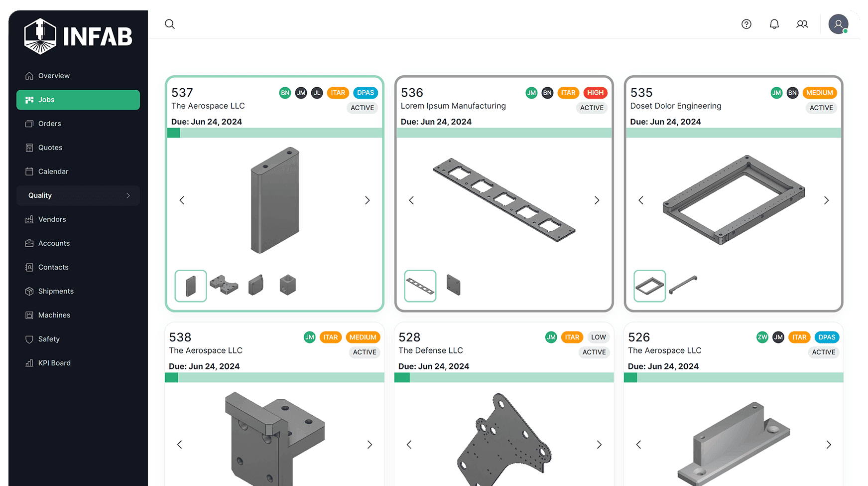
Task: Select the rod thumbnail in job 535
Action: 683,285
